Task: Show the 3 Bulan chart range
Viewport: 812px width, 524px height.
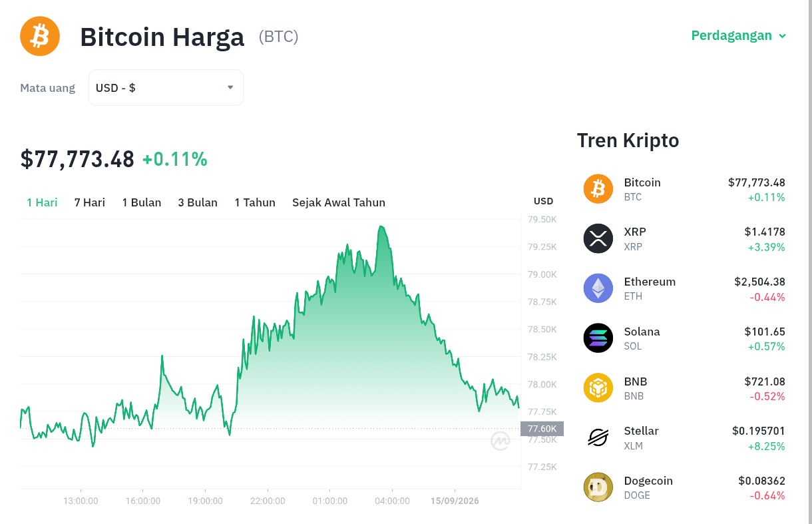Action: click(198, 202)
